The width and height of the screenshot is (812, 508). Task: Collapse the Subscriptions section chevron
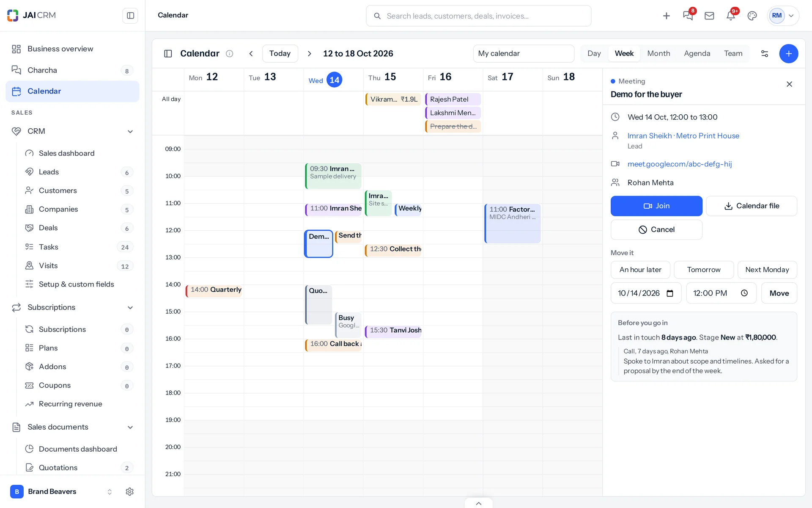130,307
